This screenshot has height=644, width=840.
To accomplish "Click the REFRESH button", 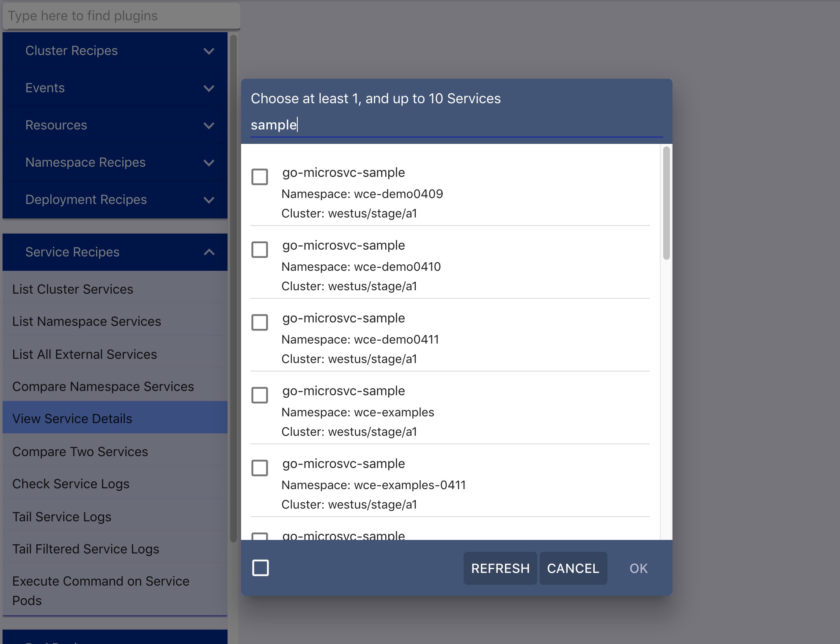I will coord(500,567).
